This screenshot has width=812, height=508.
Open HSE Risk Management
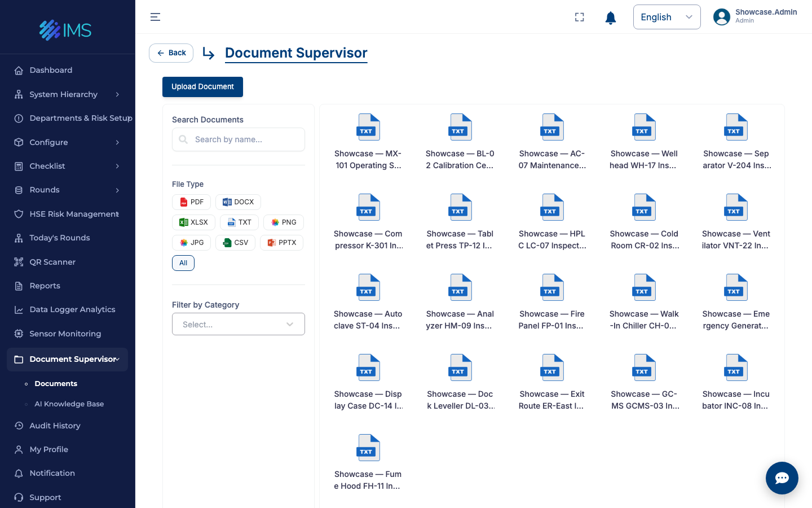(x=68, y=214)
